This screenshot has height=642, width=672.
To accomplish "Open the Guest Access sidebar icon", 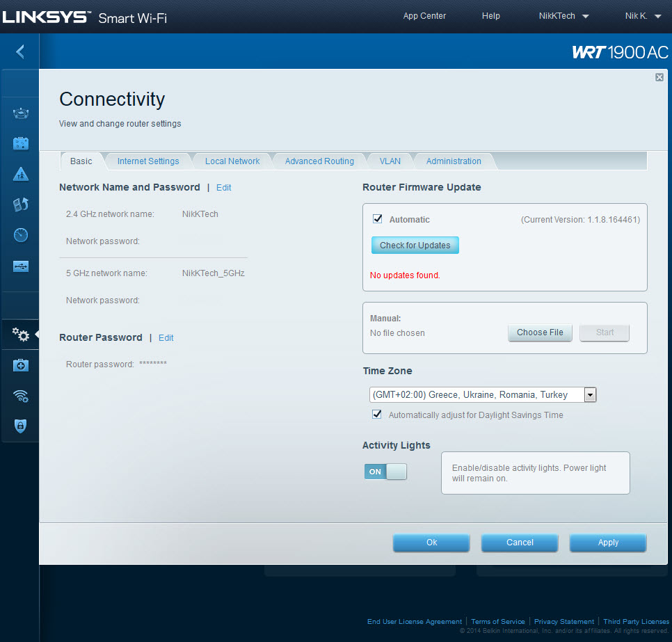I will [x=21, y=143].
